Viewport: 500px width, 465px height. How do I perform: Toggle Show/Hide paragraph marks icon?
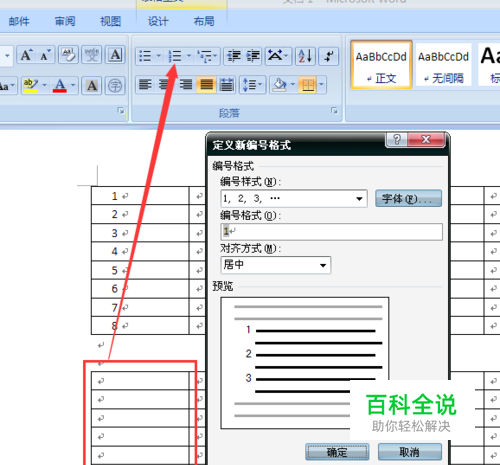tap(328, 56)
